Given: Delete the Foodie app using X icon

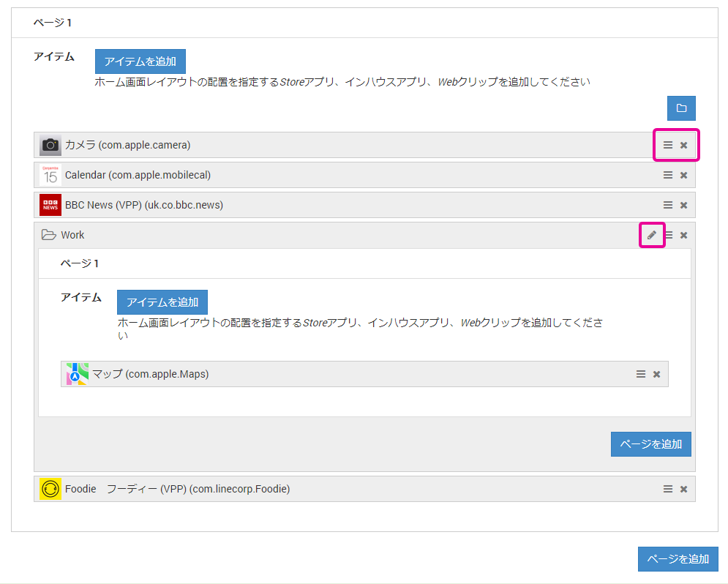Looking at the screenshot, I should click(684, 489).
